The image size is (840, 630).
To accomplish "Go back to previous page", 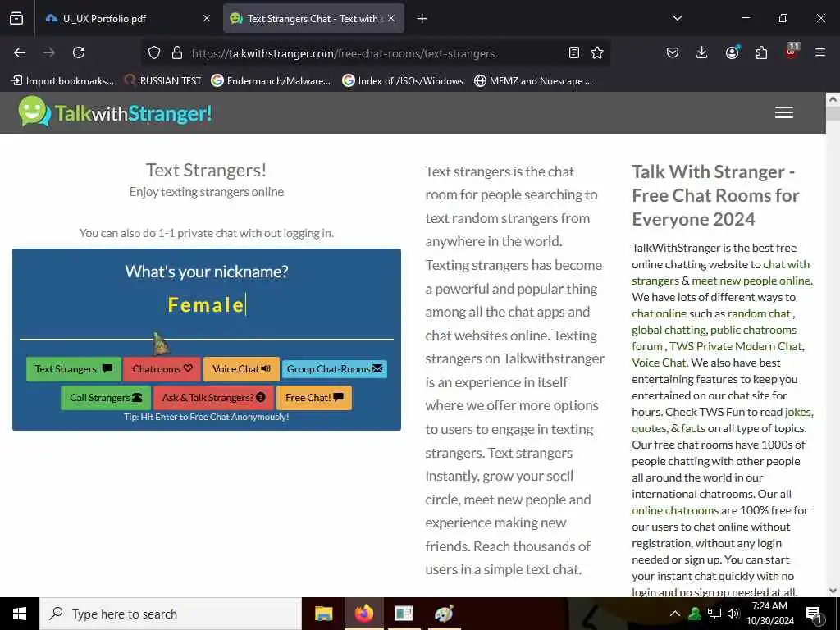I will coord(20,52).
